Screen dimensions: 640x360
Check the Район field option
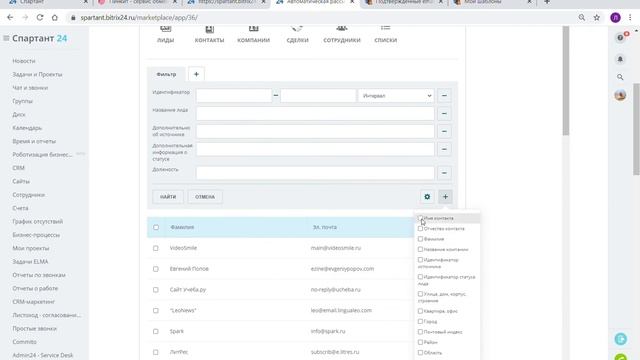coord(420,342)
